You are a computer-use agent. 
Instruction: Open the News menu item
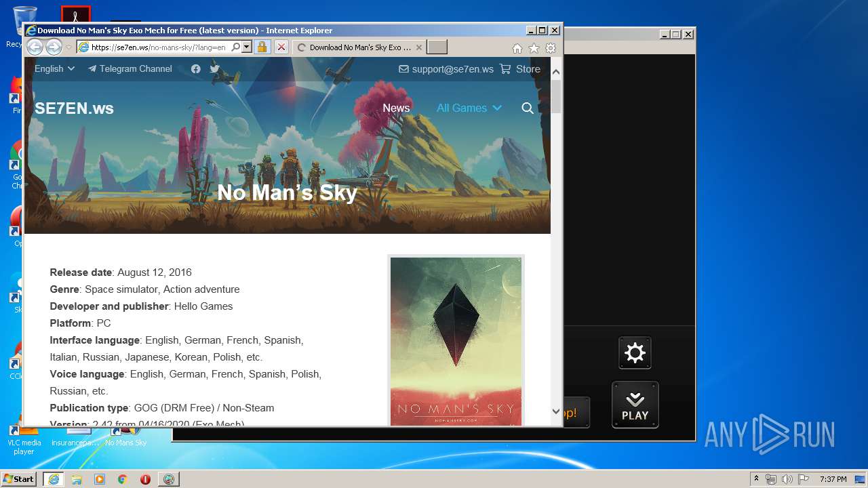tap(396, 108)
